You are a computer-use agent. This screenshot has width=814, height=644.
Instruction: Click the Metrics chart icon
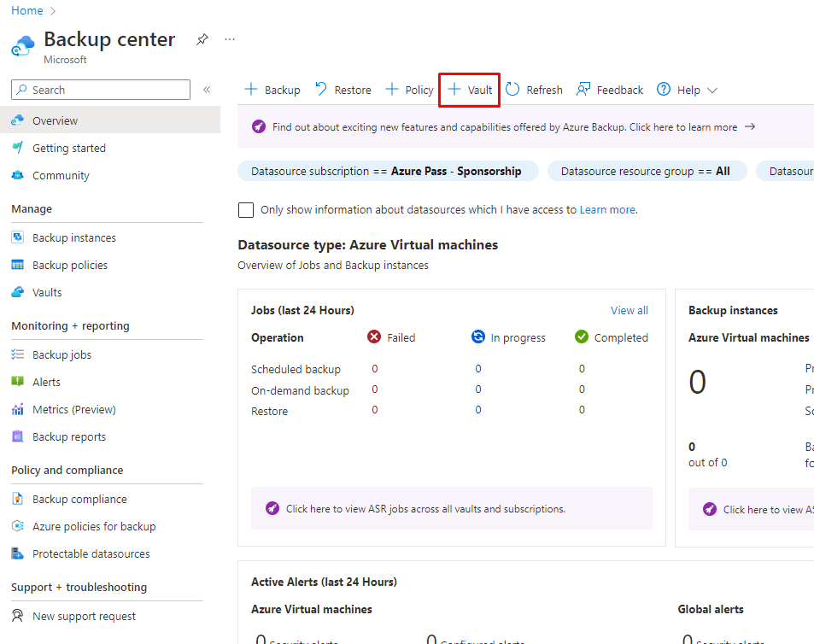tap(18, 409)
